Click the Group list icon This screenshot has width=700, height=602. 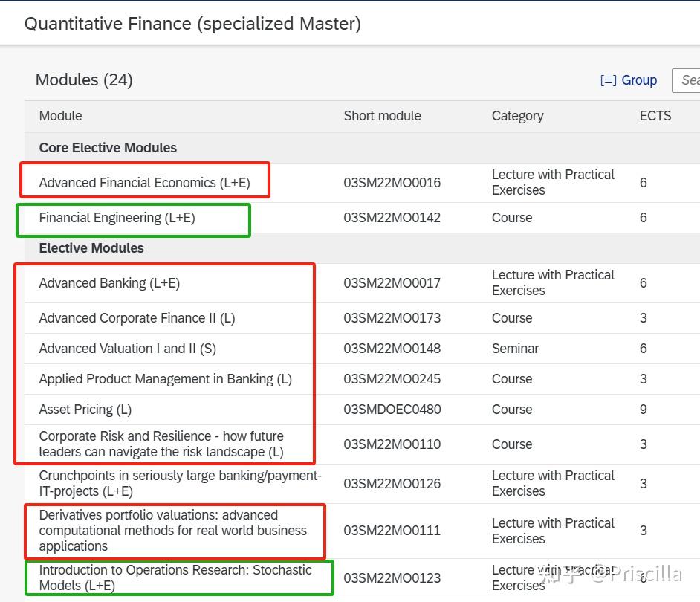pyautogui.click(x=608, y=80)
